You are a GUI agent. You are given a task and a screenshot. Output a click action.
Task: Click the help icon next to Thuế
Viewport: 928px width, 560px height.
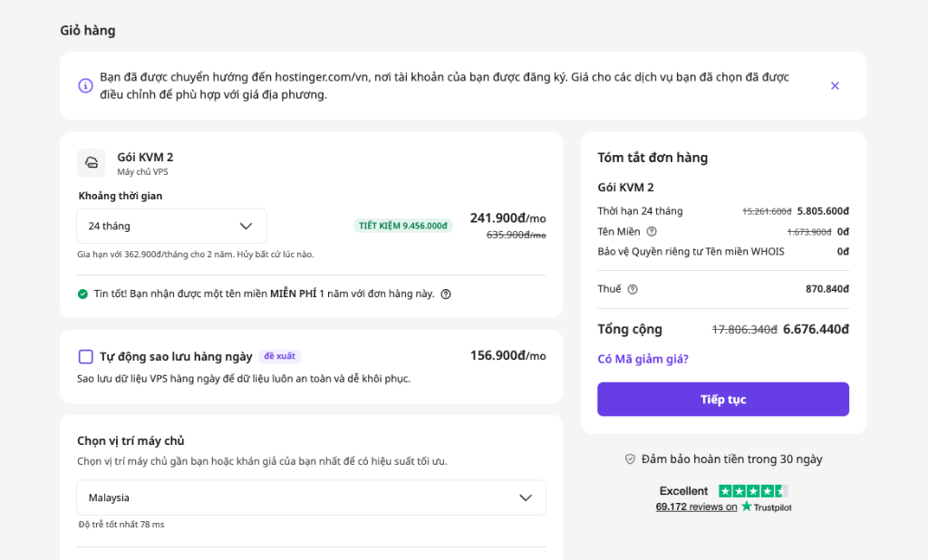click(x=632, y=289)
